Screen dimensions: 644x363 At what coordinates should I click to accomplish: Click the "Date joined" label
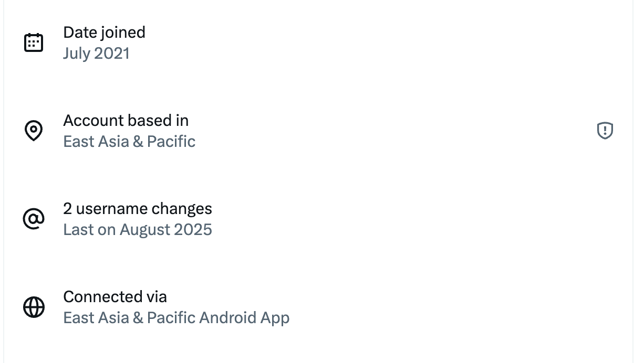[104, 33]
